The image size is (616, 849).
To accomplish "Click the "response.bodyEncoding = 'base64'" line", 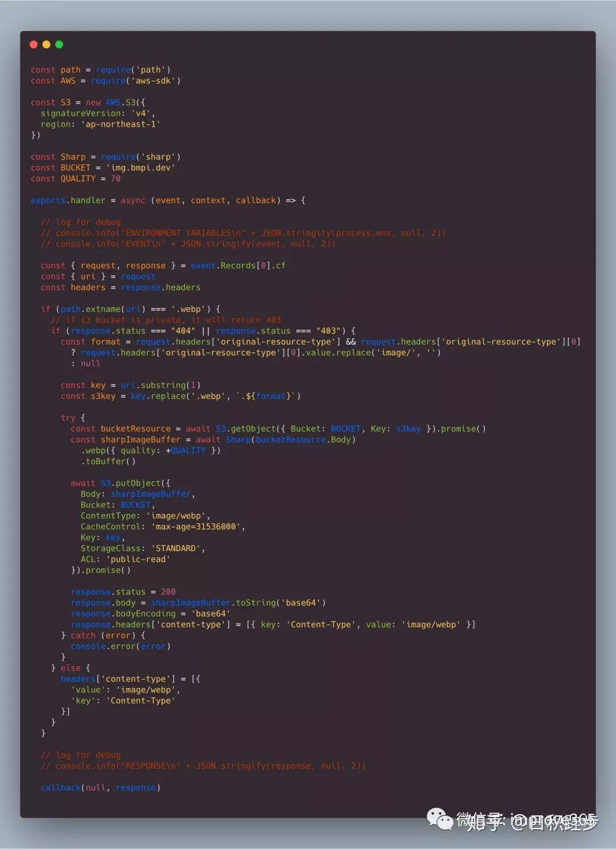I will point(151,614).
